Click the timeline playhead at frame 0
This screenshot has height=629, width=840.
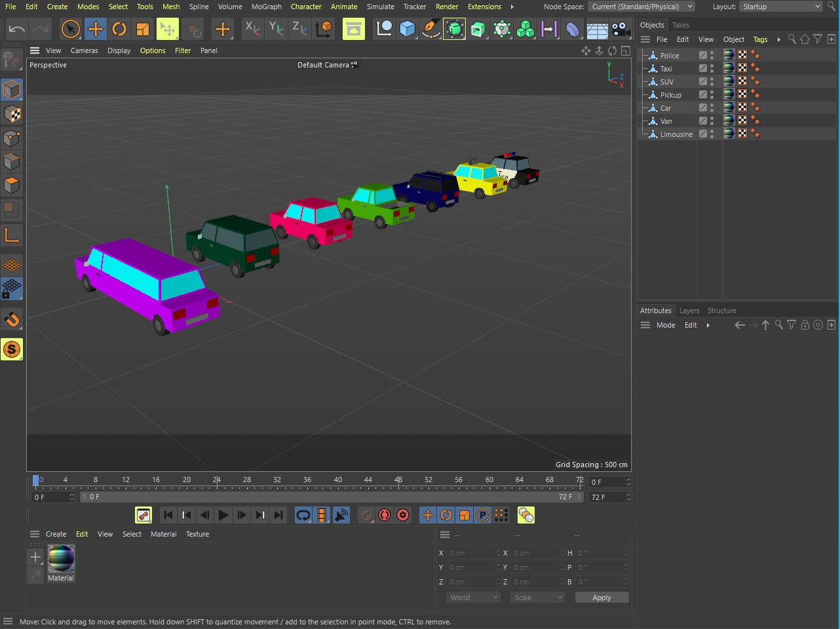point(36,481)
